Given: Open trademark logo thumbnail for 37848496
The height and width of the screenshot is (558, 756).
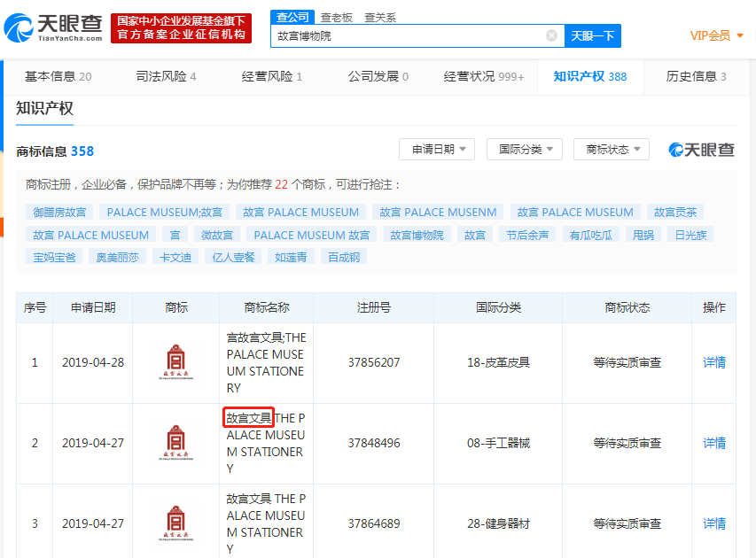Looking at the screenshot, I should 176,443.
